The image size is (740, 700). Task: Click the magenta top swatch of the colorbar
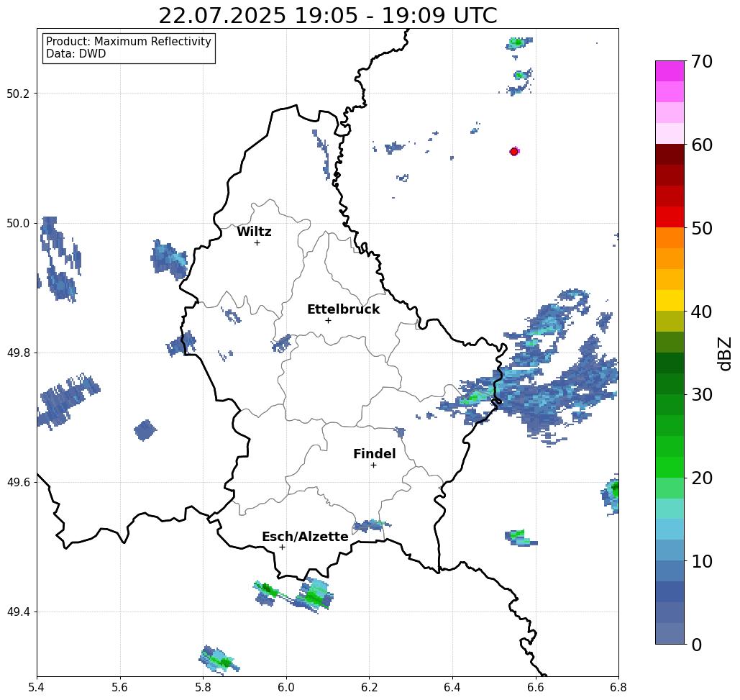tap(670, 71)
